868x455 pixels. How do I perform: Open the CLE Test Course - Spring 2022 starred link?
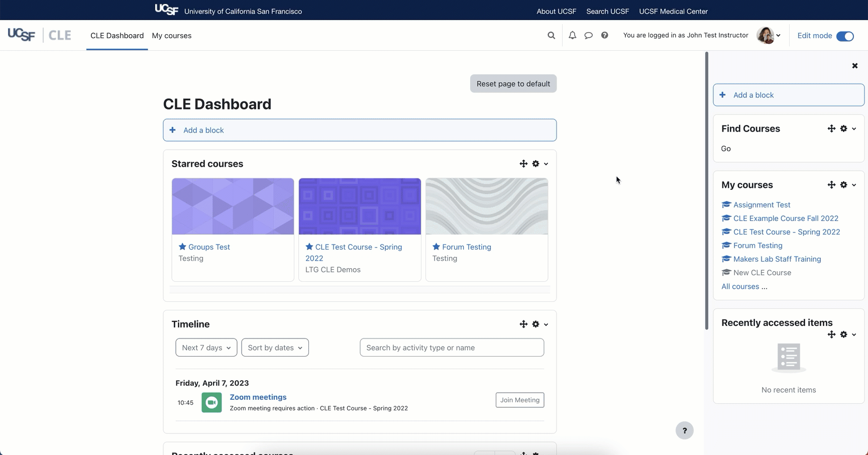[x=354, y=253]
